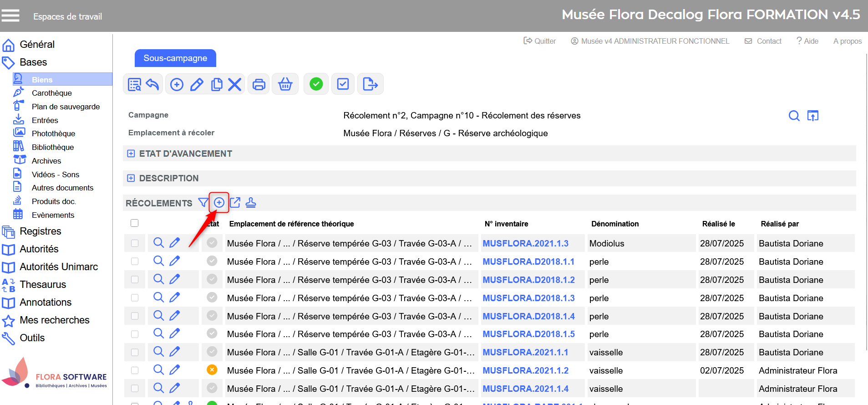Image resolution: width=868 pixels, height=405 pixels.
Task: Expand the ETAT D'AVANCEMENT section
Action: (x=131, y=154)
